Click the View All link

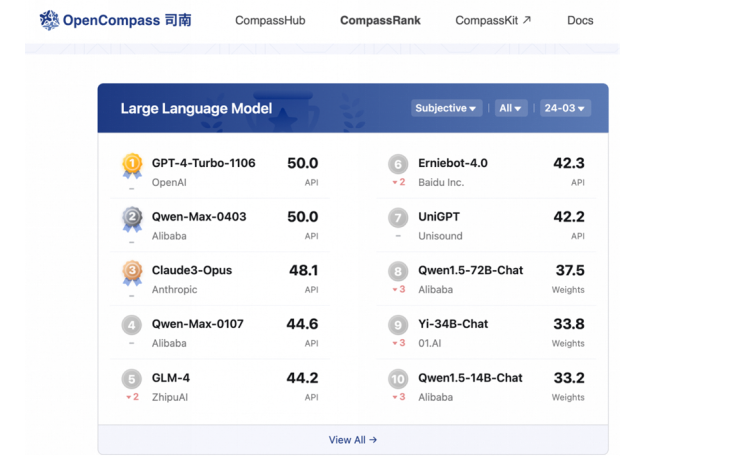353,440
